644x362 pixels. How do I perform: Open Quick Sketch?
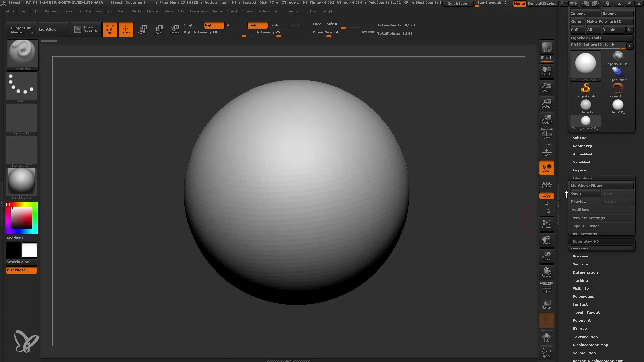tap(86, 29)
